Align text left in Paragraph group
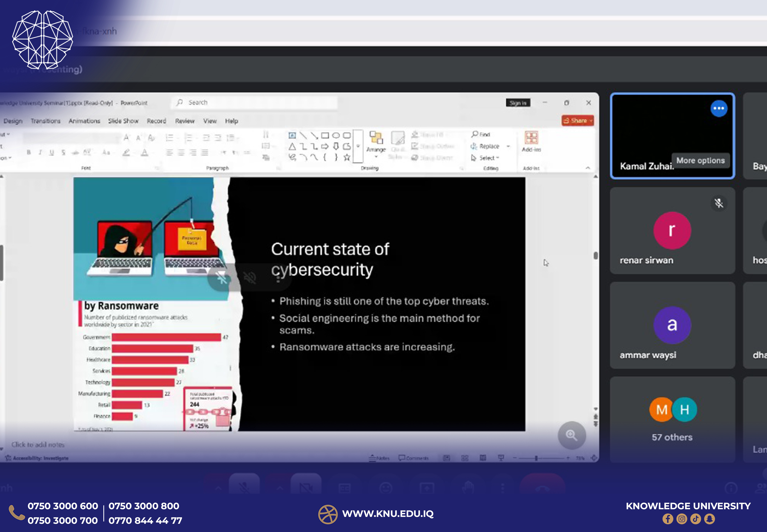The image size is (767, 532). 169,153
